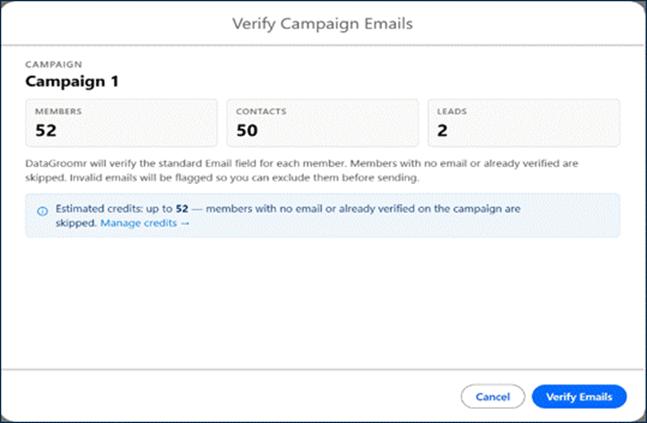Click the Leads value 2
The width and height of the screenshot is (647, 423).
442,130
